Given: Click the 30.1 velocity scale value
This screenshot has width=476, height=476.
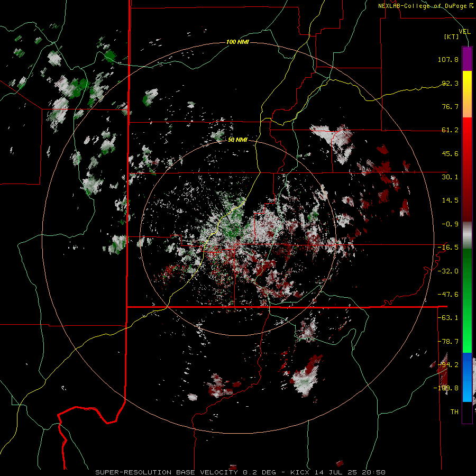Looking at the screenshot, I should click(x=450, y=177).
